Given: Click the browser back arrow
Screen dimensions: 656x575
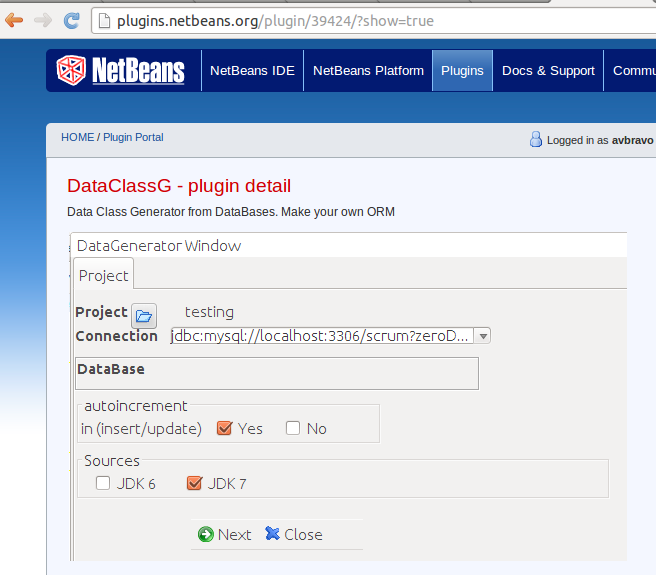Looking at the screenshot, I should 14,20.
